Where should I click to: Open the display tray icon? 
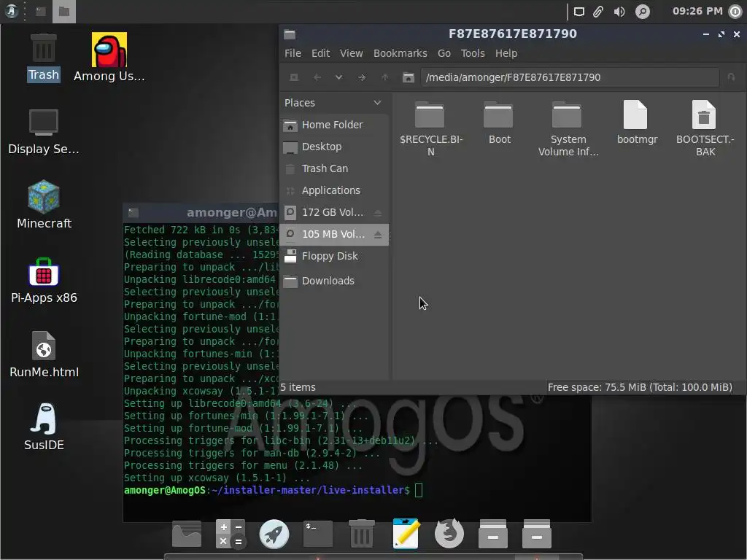point(578,12)
